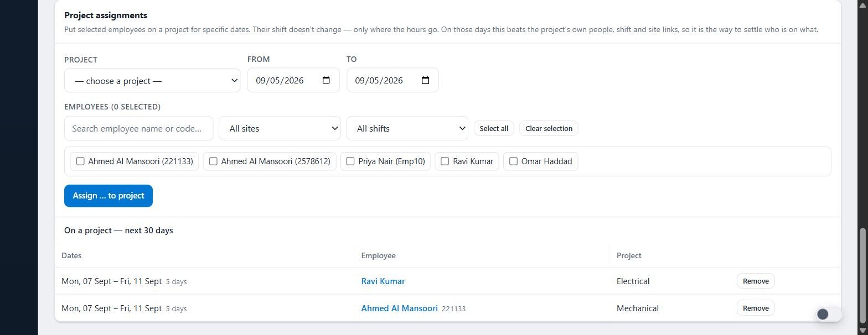This screenshot has width=868, height=335.
Task: Check the Ravi Kumar employee checkbox
Action: tap(445, 161)
